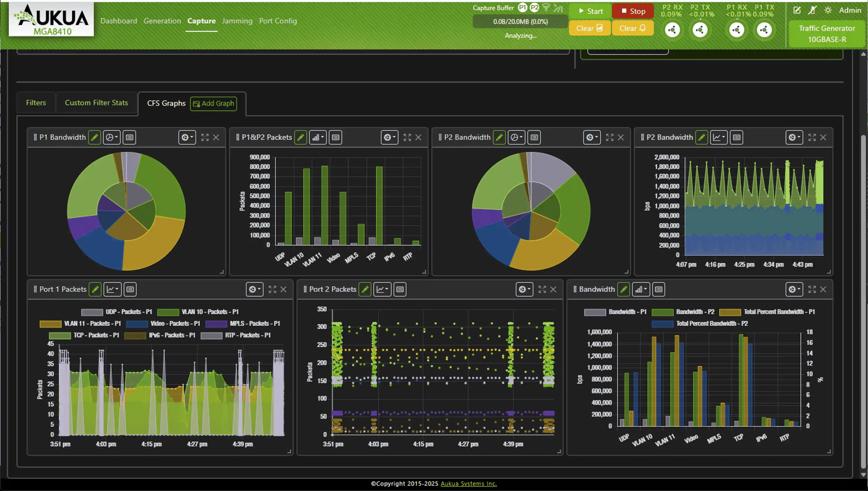Edit the Port 1 Packets graph

95,289
